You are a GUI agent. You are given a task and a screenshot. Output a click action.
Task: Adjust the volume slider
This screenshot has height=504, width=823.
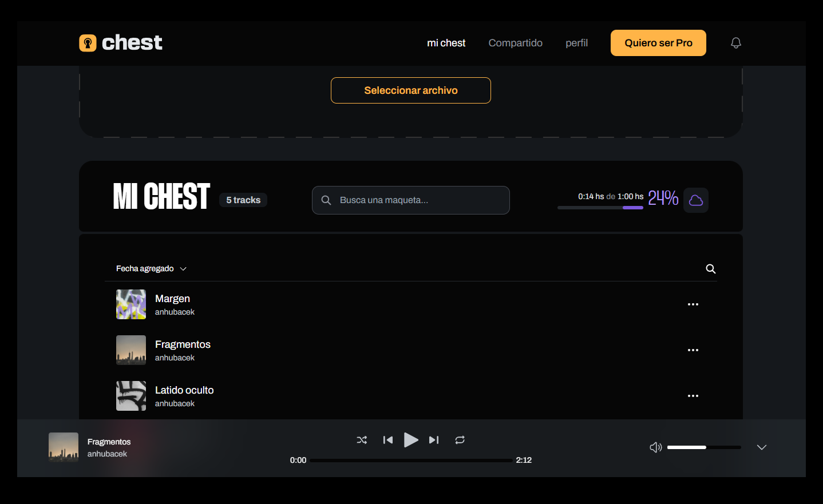click(704, 447)
